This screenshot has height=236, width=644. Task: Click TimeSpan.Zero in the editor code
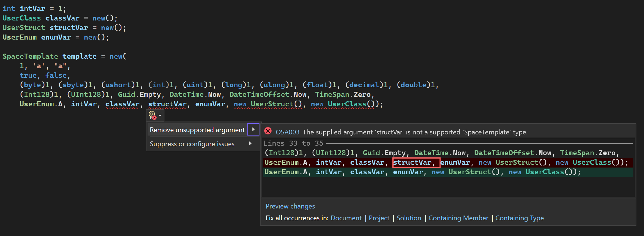pyautogui.click(x=343, y=95)
